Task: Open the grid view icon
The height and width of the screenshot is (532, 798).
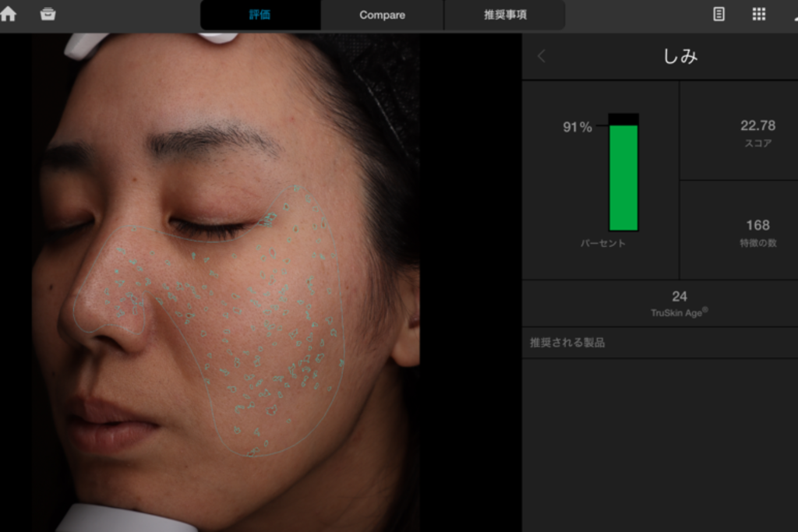Action: tap(758, 14)
